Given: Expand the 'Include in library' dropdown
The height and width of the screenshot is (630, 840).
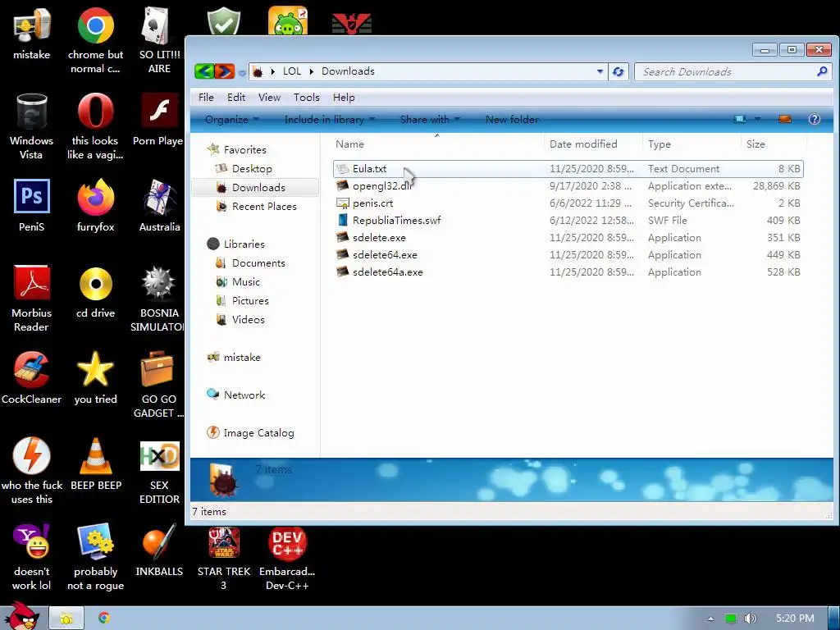Looking at the screenshot, I should click(330, 120).
